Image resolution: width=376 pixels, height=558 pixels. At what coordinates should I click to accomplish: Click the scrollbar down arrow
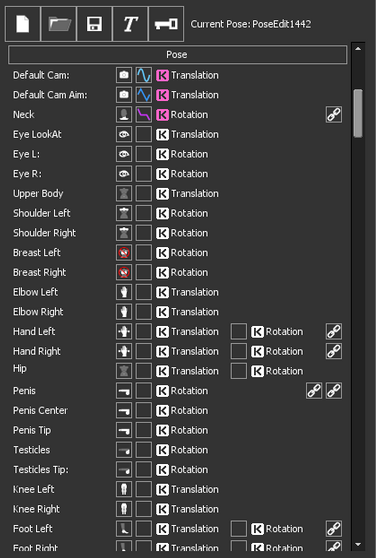click(x=358, y=544)
